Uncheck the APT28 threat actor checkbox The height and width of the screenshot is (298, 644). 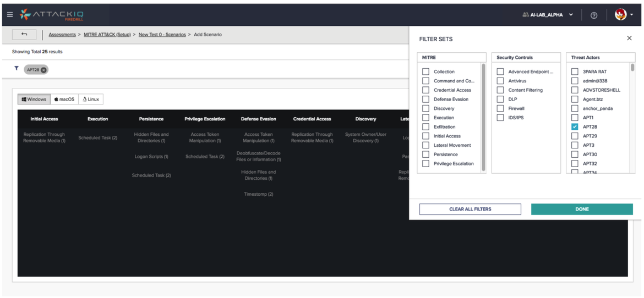pyautogui.click(x=575, y=127)
